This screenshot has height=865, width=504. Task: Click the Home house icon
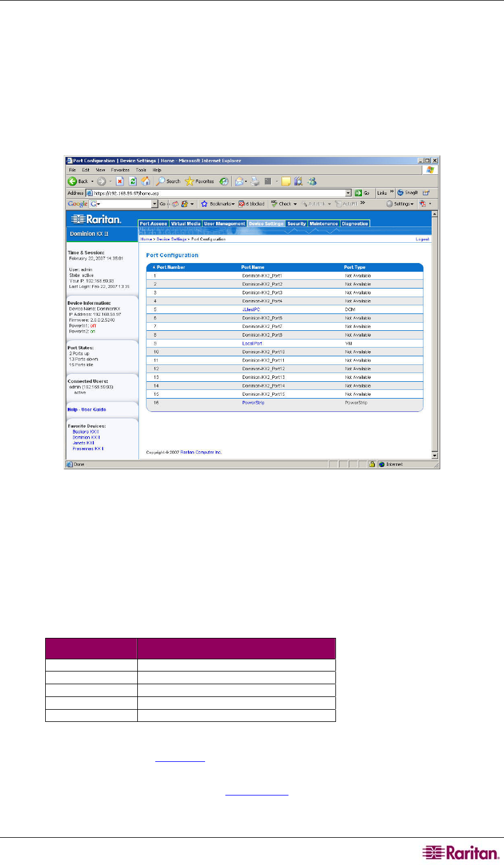tap(146, 181)
